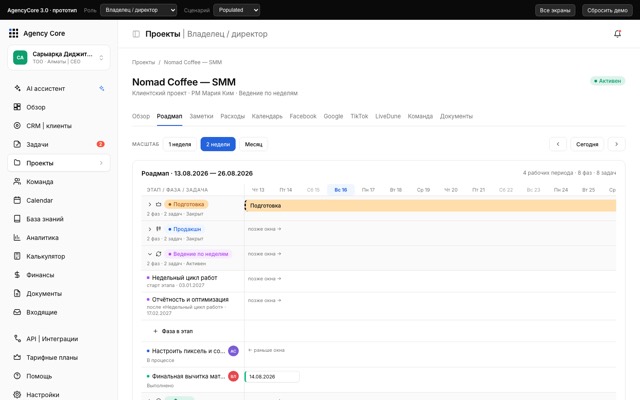The image size is (640, 400).
Task: Select the Месяц scale option
Action: pyautogui.click(x=253, y=144)
